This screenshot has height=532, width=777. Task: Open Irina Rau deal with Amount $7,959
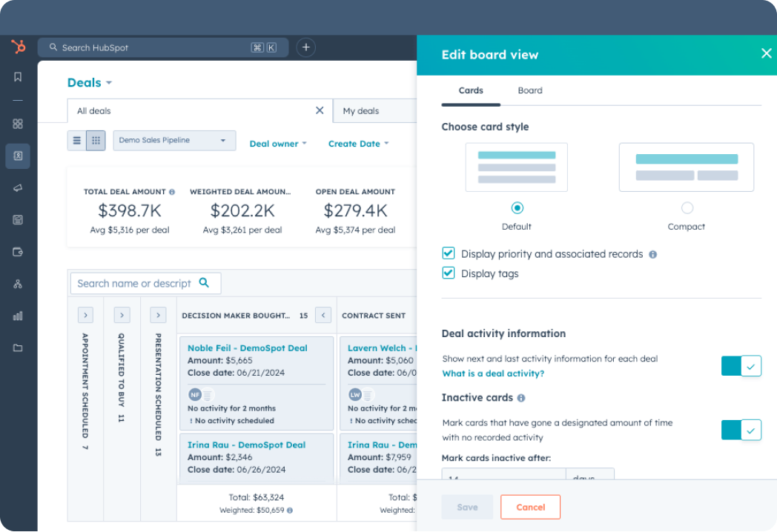(382, 445)
